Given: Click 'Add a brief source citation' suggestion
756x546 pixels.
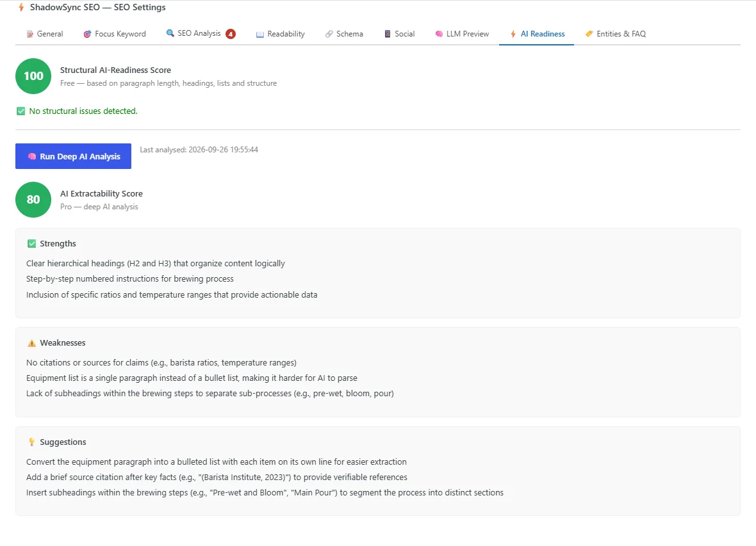Looking at the screenshot, I should coord(217,477).
